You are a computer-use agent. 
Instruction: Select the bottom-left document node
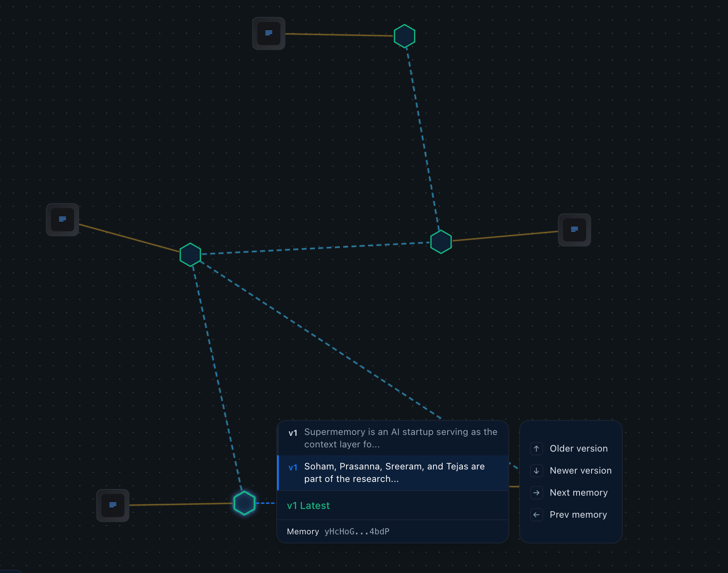(113, 505)
